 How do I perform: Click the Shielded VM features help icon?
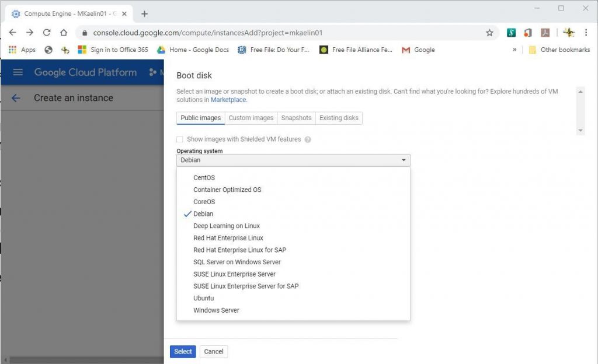click(x=307, y=139)
